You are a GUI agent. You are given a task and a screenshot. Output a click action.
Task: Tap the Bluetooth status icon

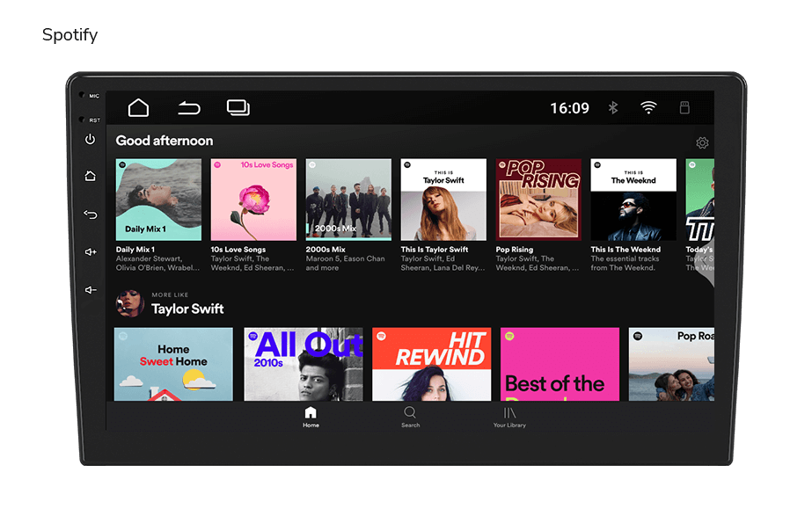(x=613, y=107)
